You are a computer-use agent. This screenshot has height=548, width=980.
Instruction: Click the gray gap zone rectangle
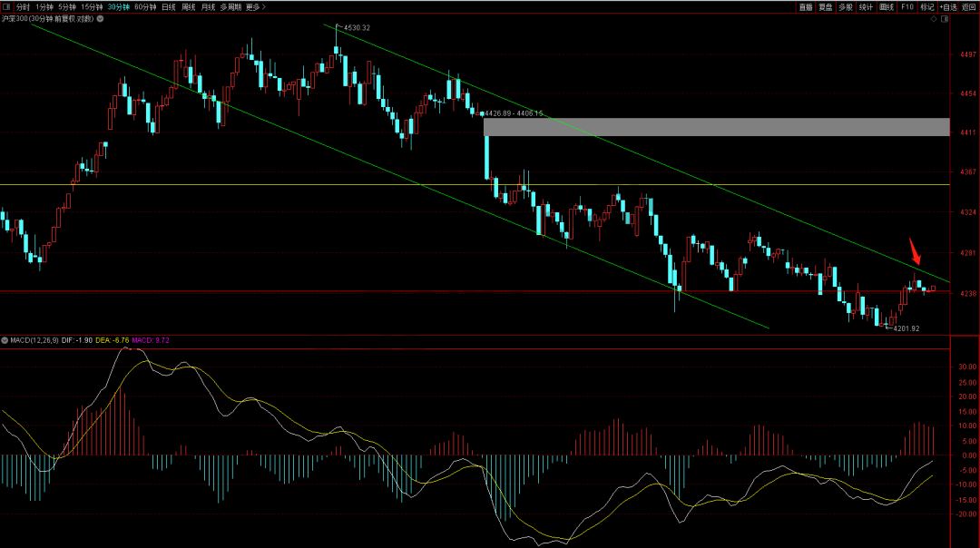(x=716, y=127)
